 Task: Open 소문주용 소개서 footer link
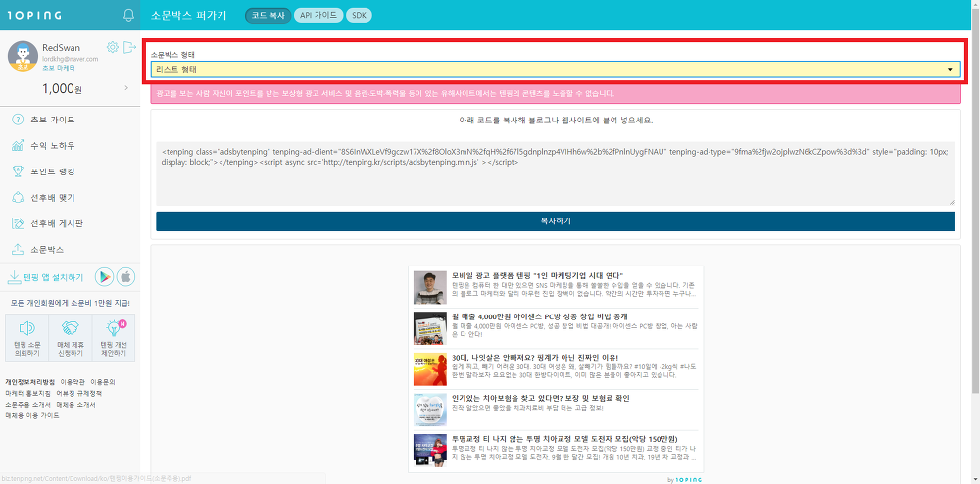point(27,404)
